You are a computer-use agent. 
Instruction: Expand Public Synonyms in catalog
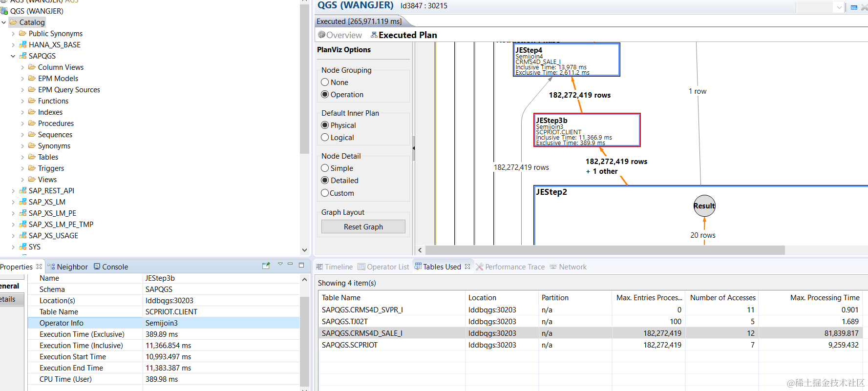point(13,34)
